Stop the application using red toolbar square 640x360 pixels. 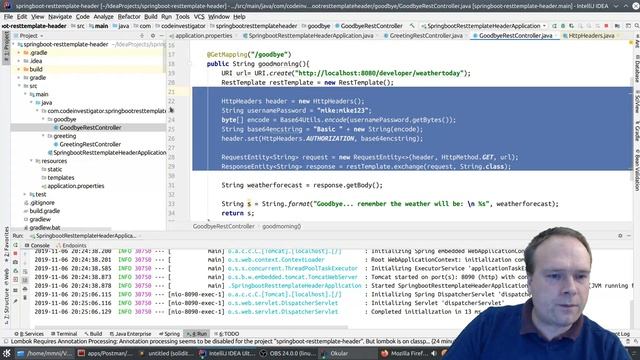[x=606, y=26]
